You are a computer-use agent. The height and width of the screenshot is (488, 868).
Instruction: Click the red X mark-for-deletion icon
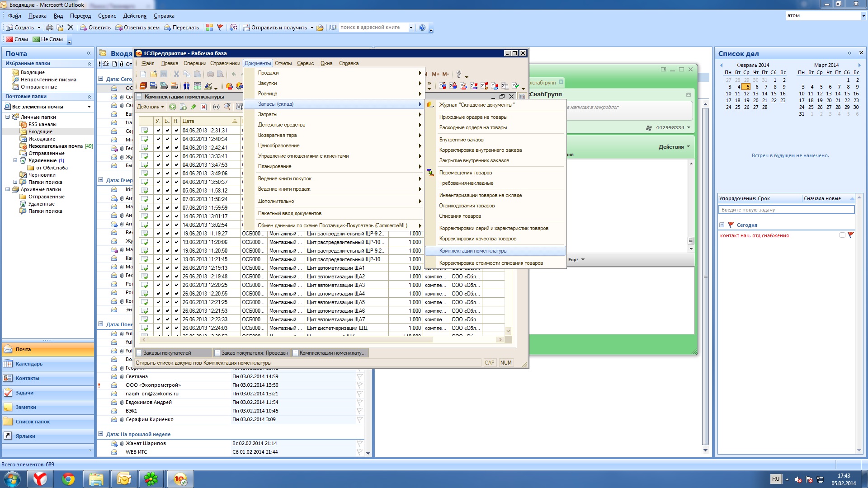(204, 107)
